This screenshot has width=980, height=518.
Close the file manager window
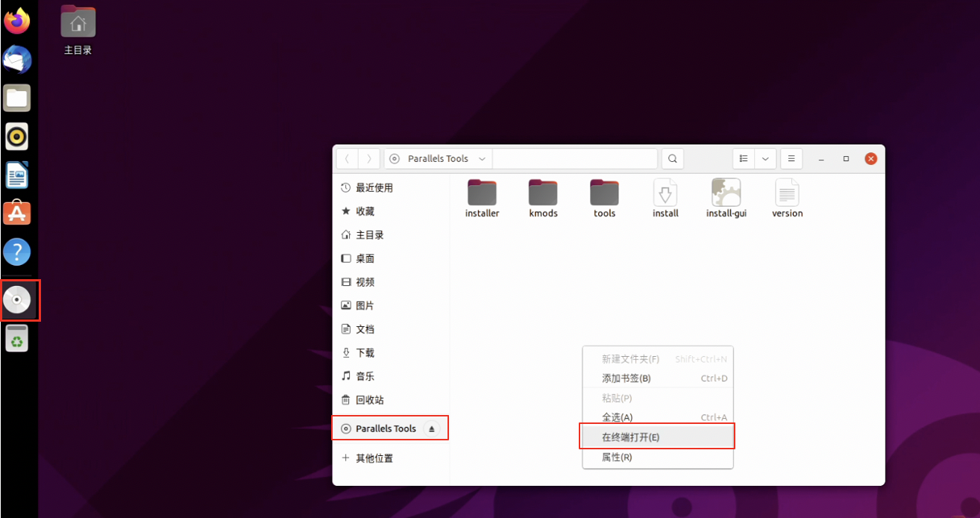click(x=870, y=158)
